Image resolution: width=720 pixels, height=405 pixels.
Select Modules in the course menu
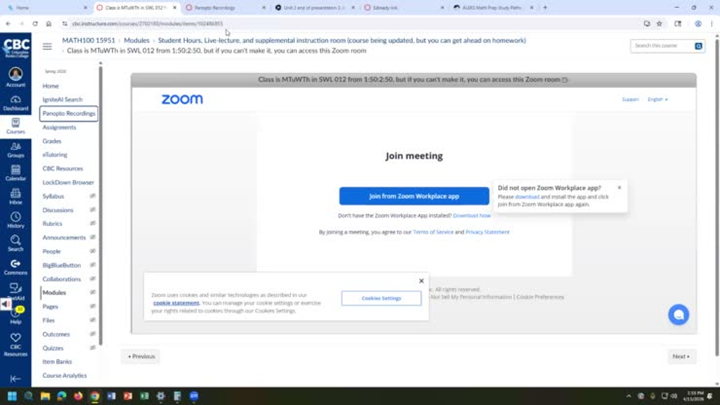pos(54,293)
